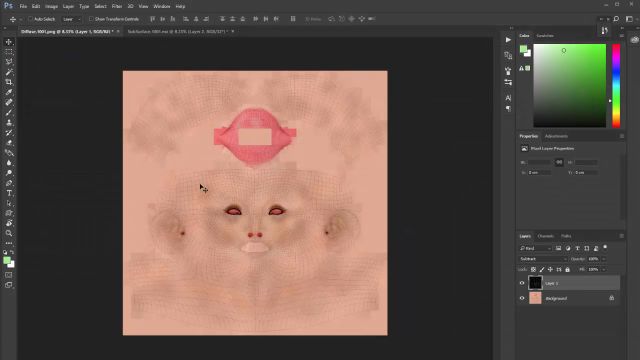Toggle lock position icon
Viewport: 640px width, 360px height.
550,269
